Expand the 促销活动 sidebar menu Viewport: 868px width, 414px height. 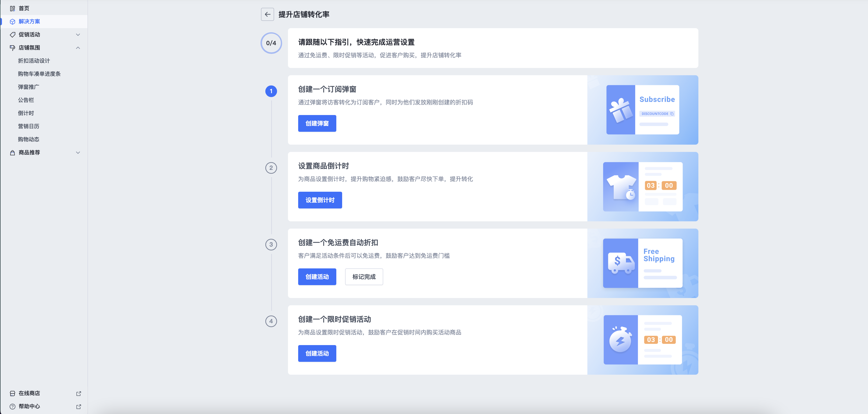(x=78, y=34)
